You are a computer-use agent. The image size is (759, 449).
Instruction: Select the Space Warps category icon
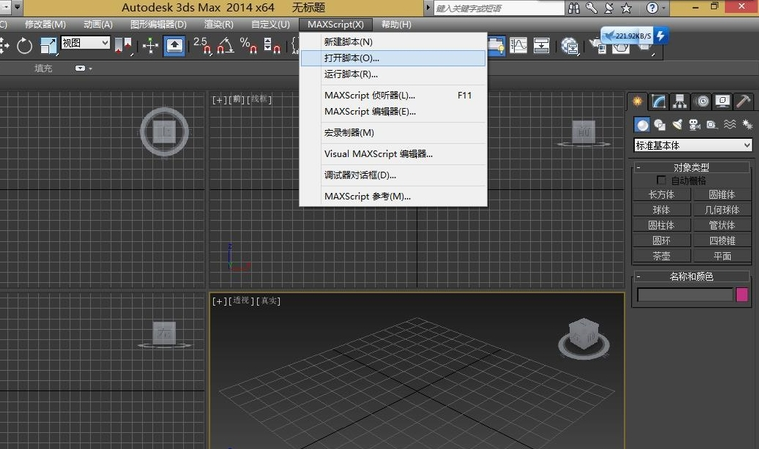[x=730, y=125]
